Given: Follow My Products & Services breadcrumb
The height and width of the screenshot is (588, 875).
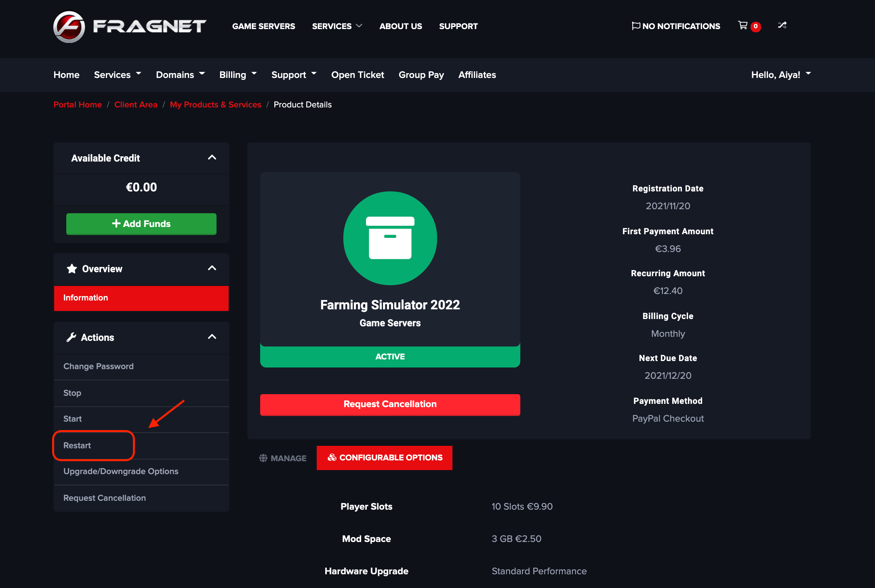Looking at the screenshot, I should pyautogui.click(x=216, y=105).
